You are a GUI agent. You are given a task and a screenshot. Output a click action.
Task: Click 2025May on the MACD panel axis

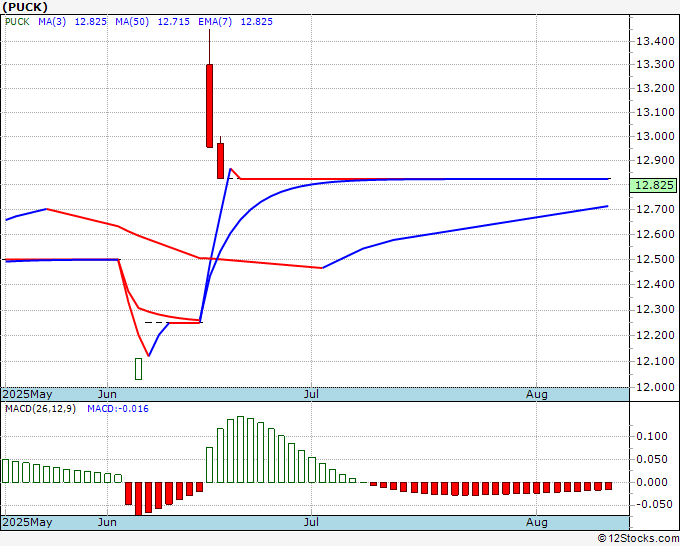pyautogui.click(x=27, y=522)
